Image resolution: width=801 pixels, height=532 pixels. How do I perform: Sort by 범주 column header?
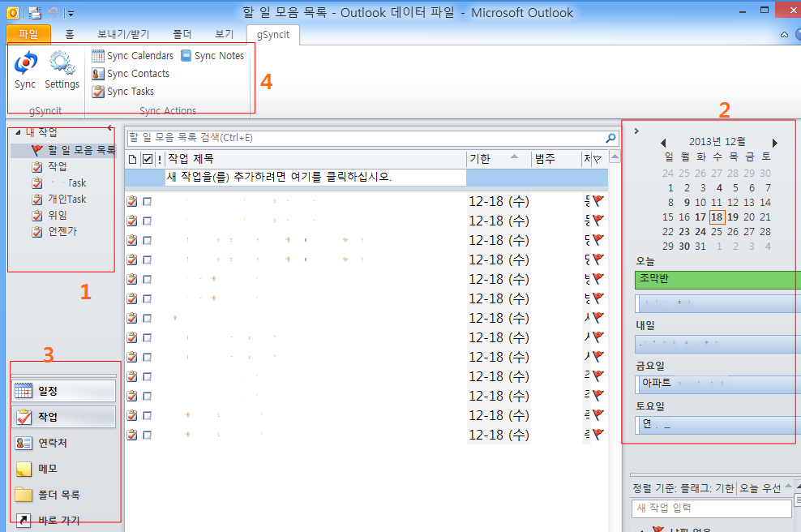(x=556, y=159)
